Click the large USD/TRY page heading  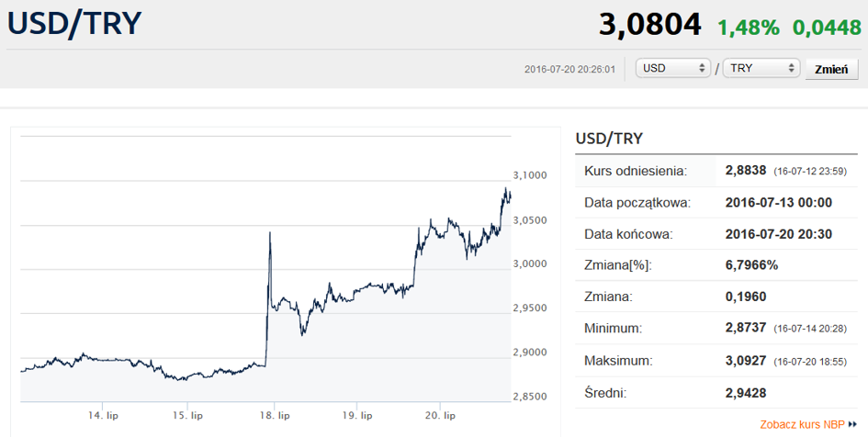pyautogui.click(x=74, y=24)
